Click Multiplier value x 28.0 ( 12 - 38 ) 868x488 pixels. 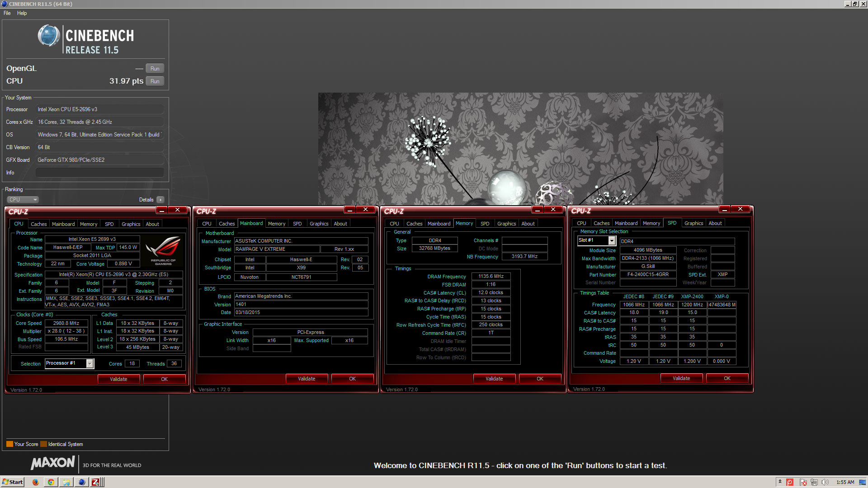[66, 331]
